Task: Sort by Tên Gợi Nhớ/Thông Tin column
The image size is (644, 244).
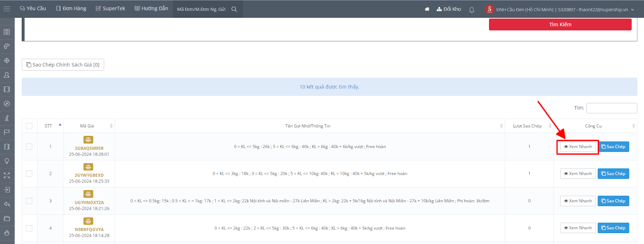Action: [502, 126]
